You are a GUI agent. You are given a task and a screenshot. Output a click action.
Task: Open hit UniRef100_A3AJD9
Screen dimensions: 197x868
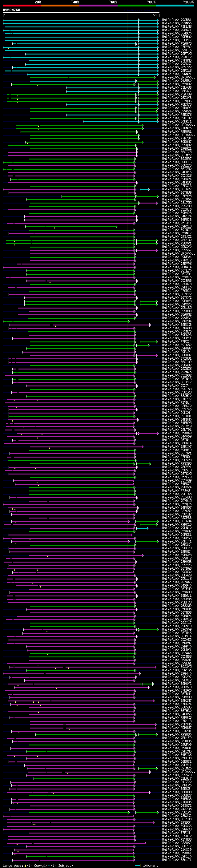(x=177, y=94)
